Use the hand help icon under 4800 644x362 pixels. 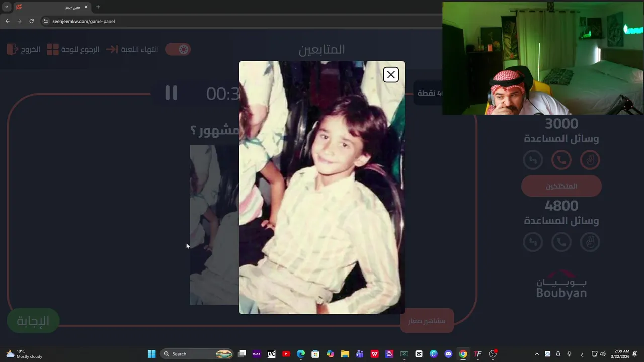click(590, 242)
